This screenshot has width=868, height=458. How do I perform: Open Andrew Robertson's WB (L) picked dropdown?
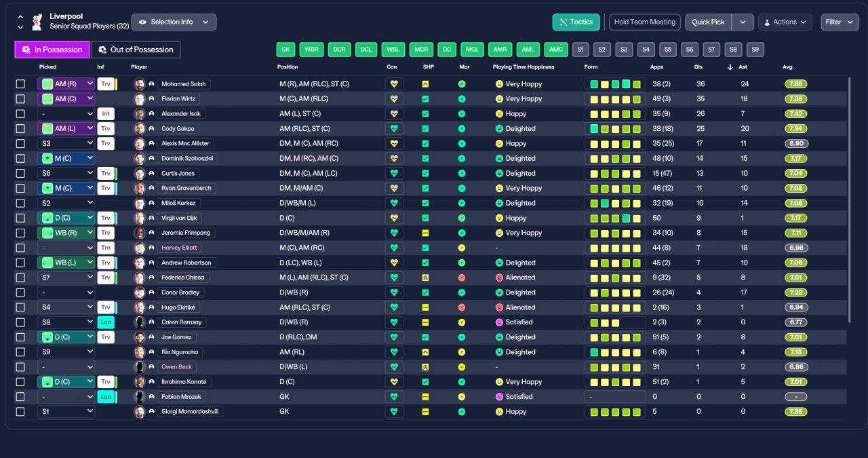coord(66,263)
